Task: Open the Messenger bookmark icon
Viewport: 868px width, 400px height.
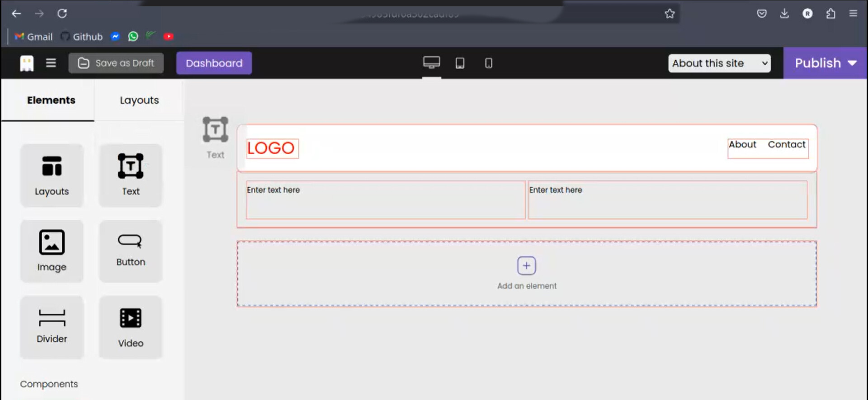Action: click(x=115, y=37)
